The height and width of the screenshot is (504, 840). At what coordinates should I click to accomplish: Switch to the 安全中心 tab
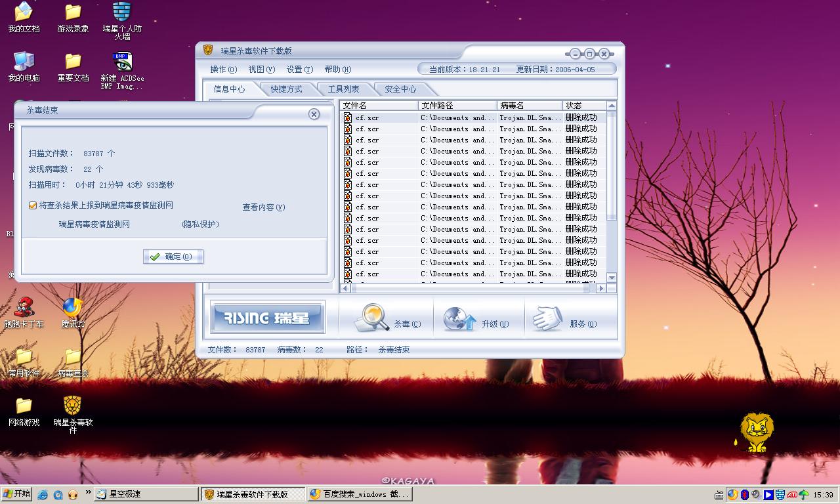pyautogui.click(x=401, y=89)
